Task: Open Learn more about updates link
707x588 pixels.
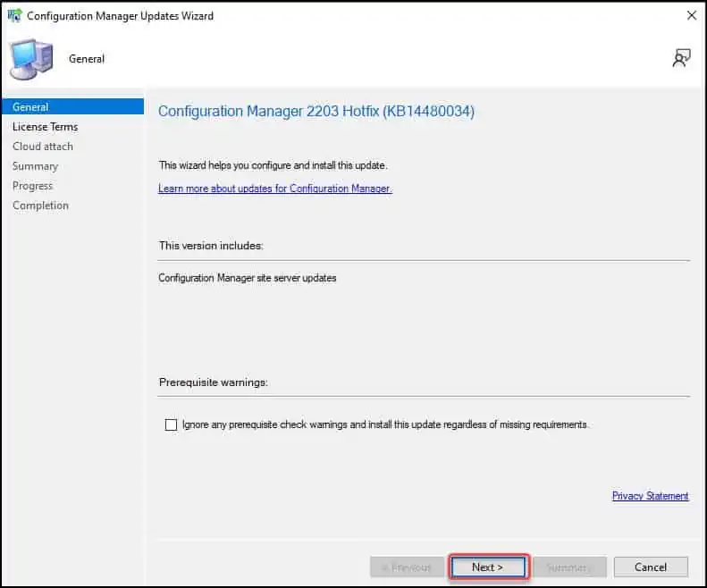Action: click(275, 189)
